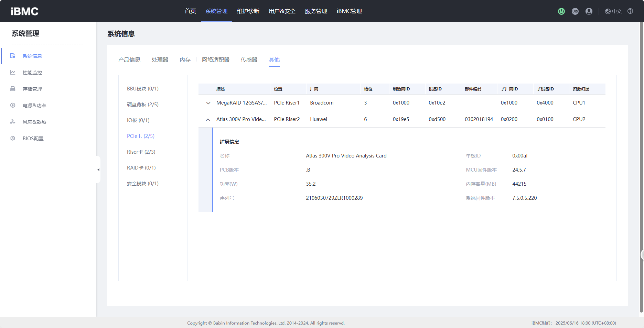Select RAID卡 (0/1) category
This screenshot has height=328, width=644.
pyautogui.click(x=141, y=168)
